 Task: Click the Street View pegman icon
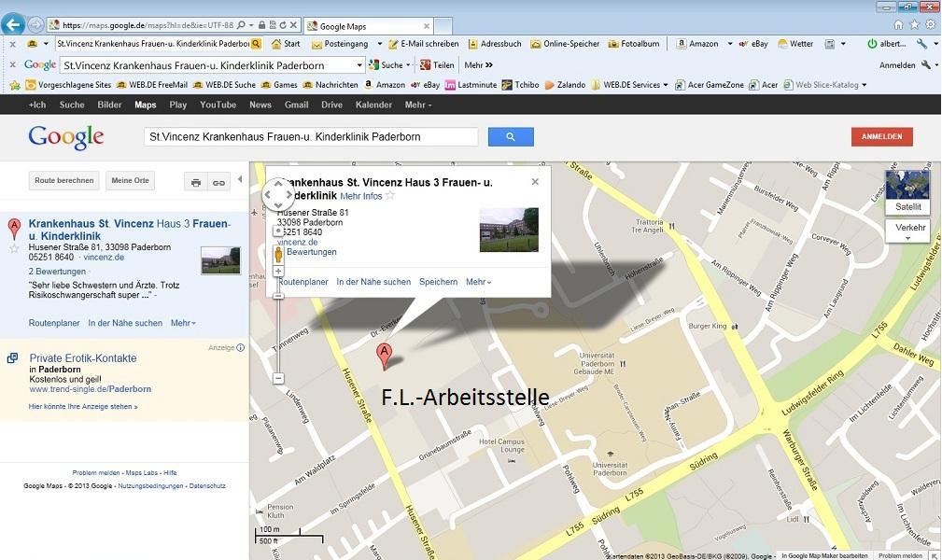click(278, 254)
